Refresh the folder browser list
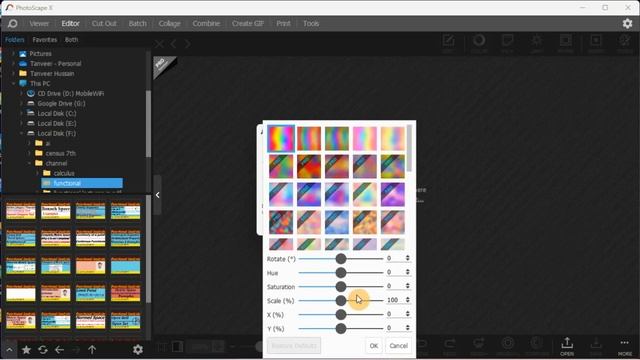 coord(43,350)
